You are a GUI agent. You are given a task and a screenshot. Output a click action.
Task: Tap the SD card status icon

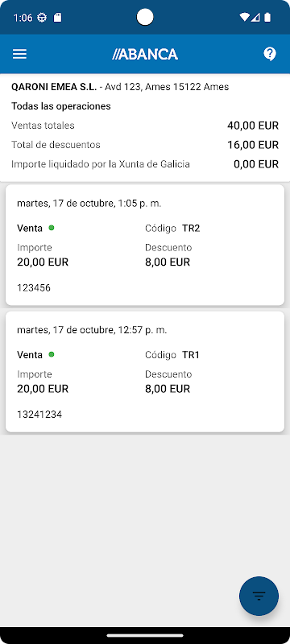[57, 18]
